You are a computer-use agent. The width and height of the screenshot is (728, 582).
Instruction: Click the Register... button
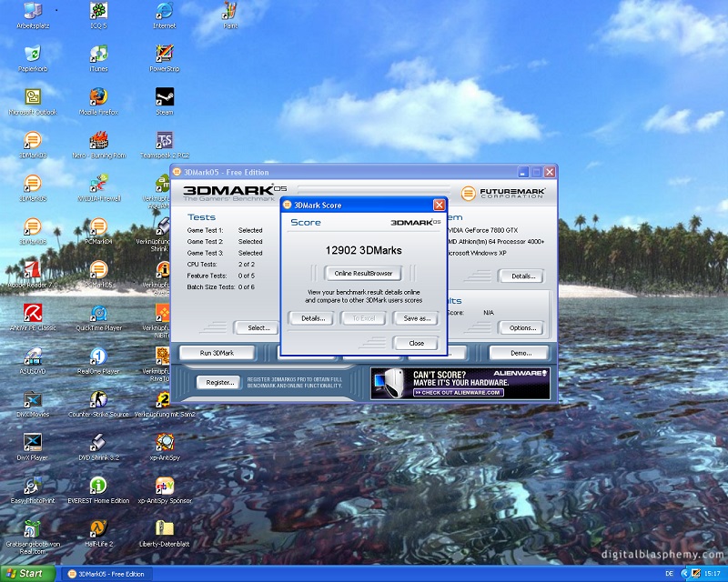pyautogui.click(x=219, y=383)
